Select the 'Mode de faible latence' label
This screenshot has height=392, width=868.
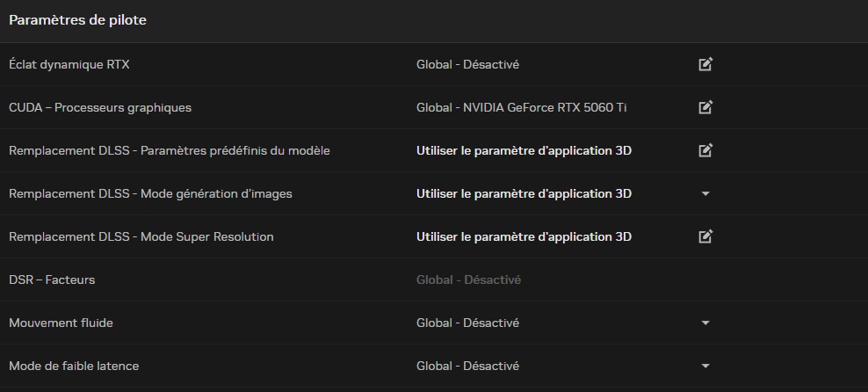(x=74, y=366)
